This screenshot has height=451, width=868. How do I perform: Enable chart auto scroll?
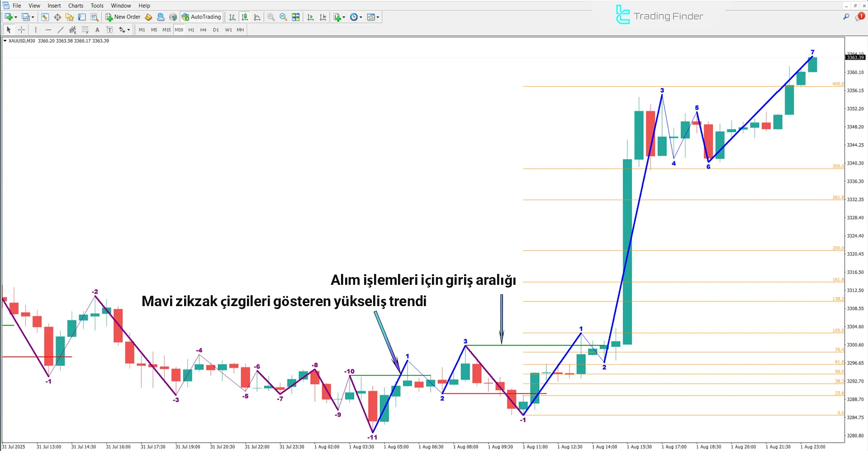tap(310, 17)
